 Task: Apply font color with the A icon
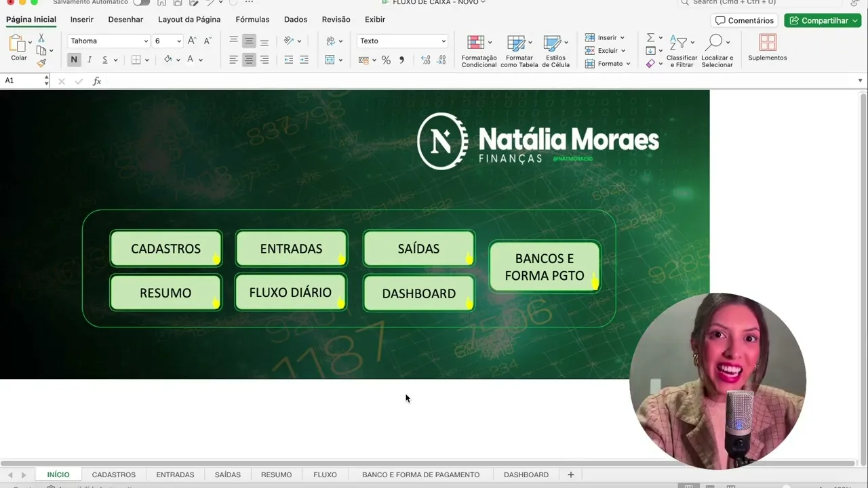pyautogui.click(x=191, y=60)
